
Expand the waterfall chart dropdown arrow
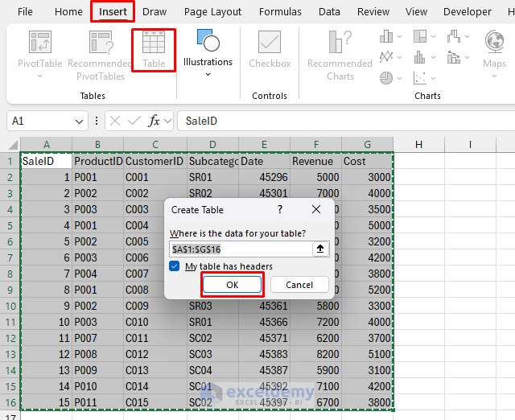(467, 36)
